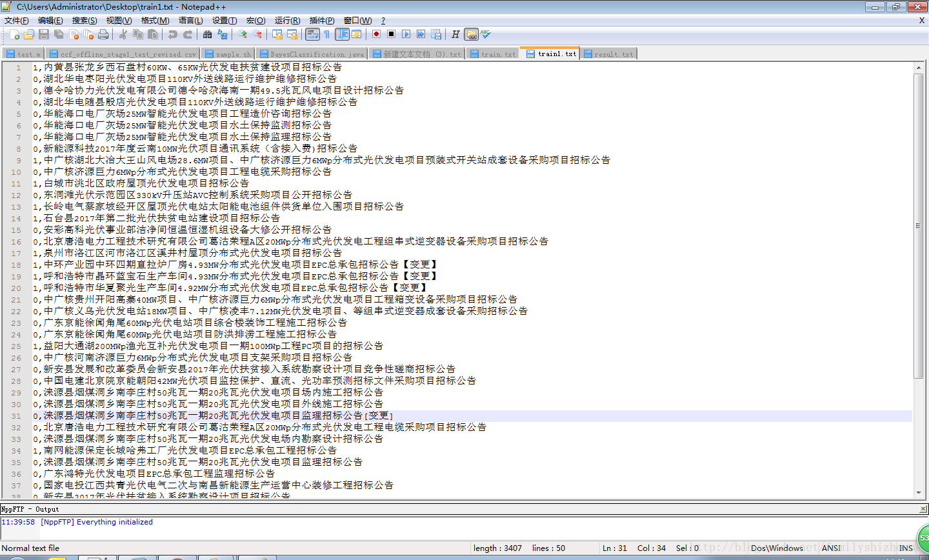Click the Copy toolbar icon
The height and width of the screenshot is (560, 929).
137,34
